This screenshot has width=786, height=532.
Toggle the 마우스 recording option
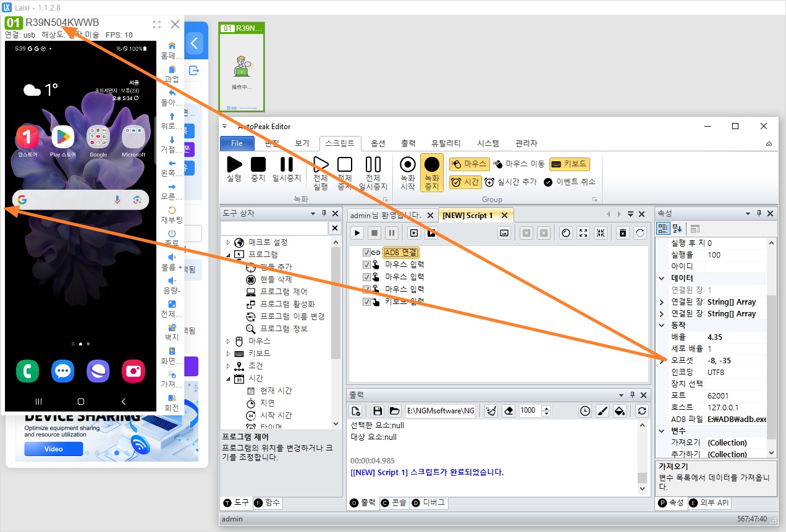(469, 164)
